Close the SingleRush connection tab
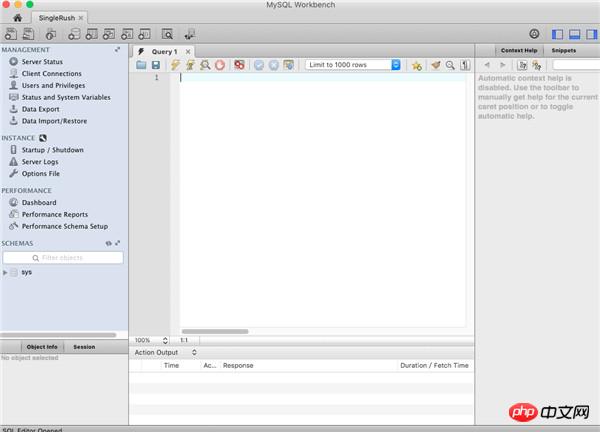The image size is (600, 432). (x=81, y=18)
